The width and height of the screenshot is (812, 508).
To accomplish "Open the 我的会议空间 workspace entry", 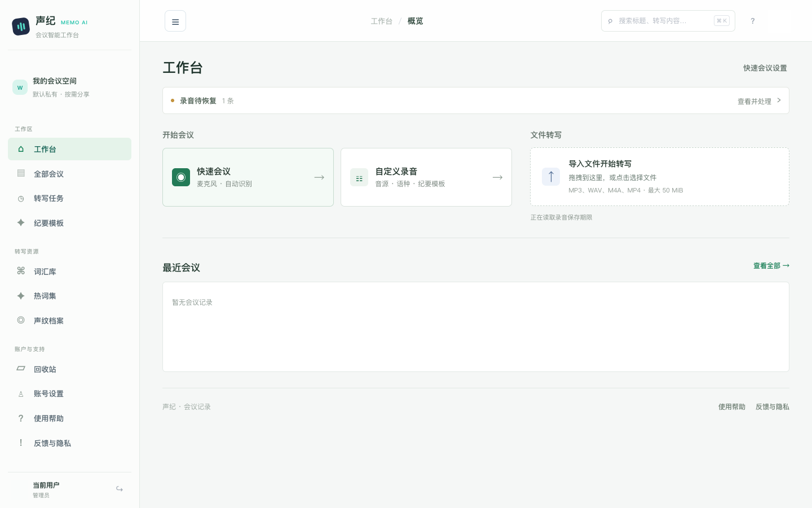I will tap(69, 87).
